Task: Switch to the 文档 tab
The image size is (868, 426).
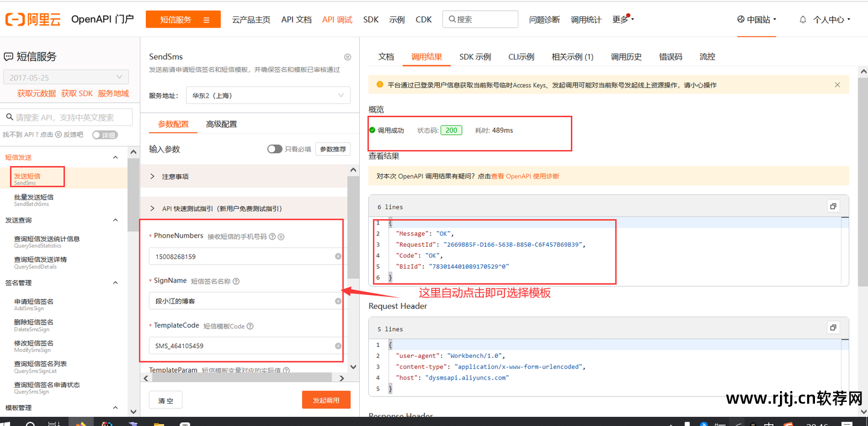Action: pos(386,57)
